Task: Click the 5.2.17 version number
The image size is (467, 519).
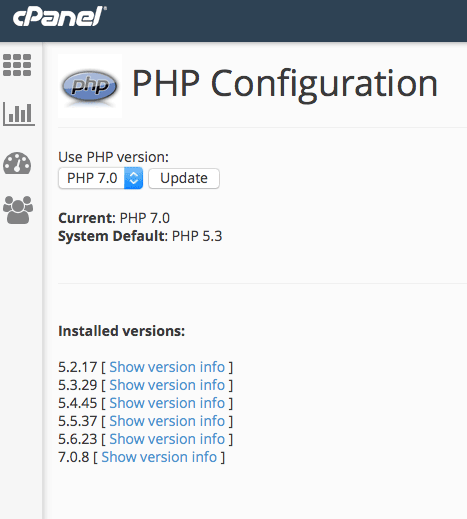Action: (77, 367)
